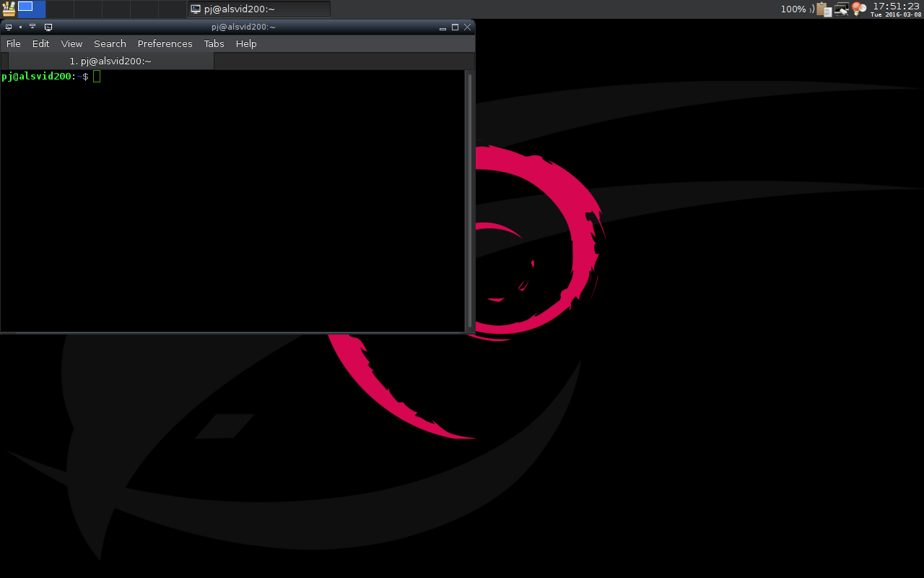Click the 100% battery indicator in the panel

coord(793,9)
